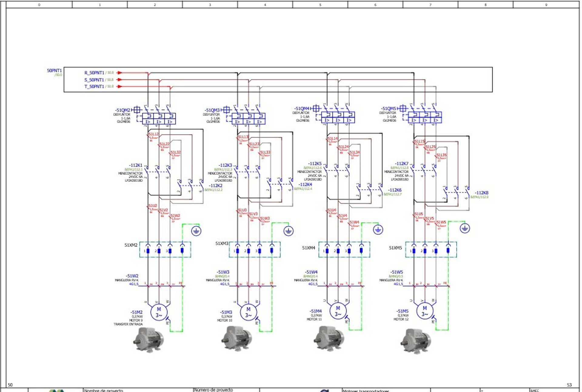Screen dimensions: 582x392
Task: Click the -51M3 motor symbol
Action: click(x=248, y=312)
